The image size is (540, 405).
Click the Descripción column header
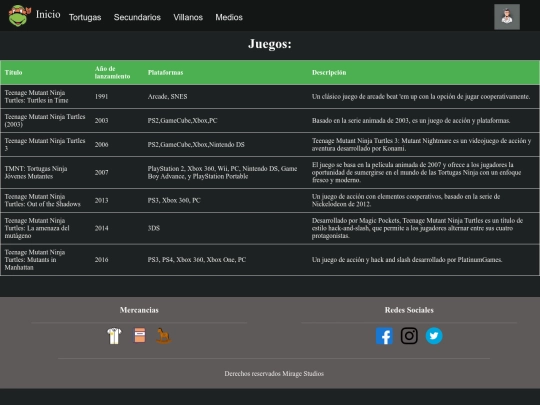(424, 72)
